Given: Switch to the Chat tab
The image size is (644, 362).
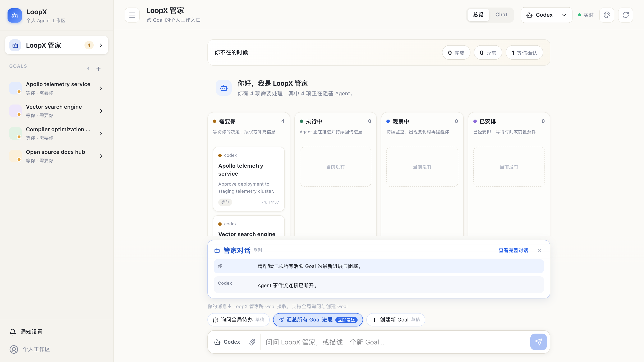Looking at the screenshot, I should (x=501, y=15).
